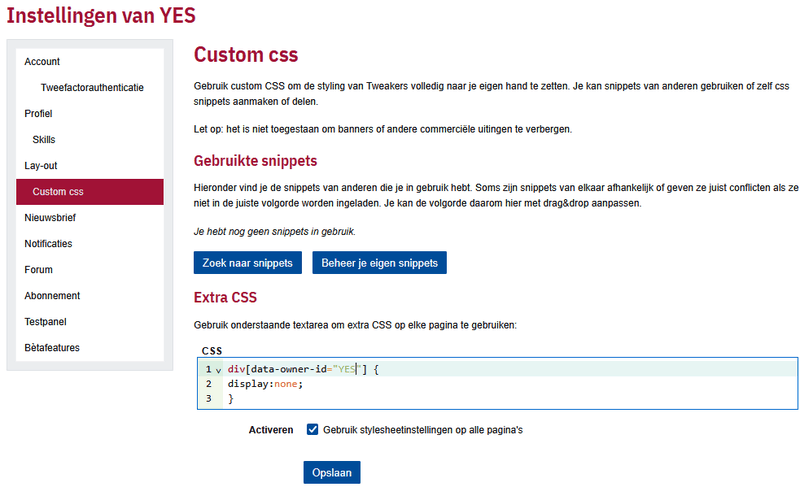Open Bètafeatures settings
800x487 pixels.
(x=52, y=348)
